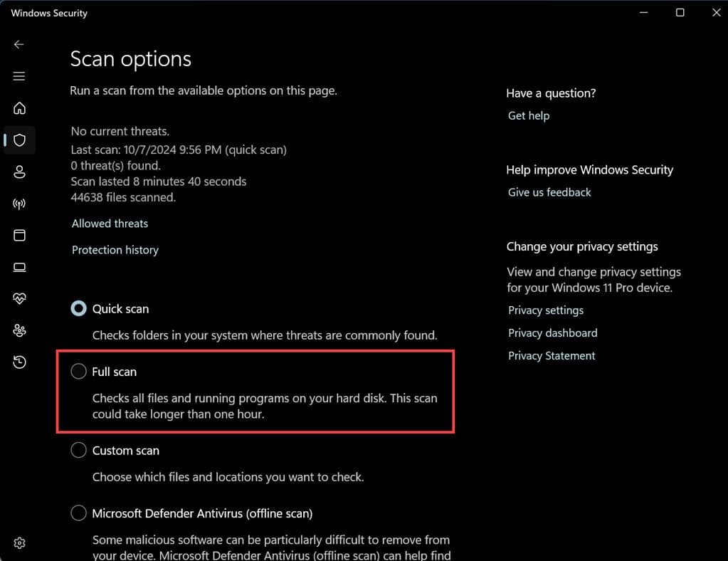This screenshot has width=728, height=561.
Task: Open the Privacy dashboard
Action: pyautogui.click(x=552, y=332)
